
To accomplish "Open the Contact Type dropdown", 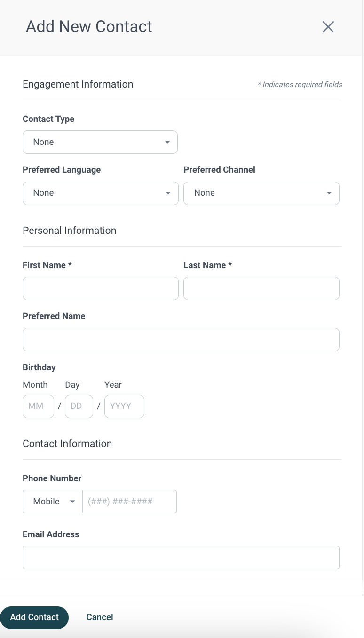I will tap(100, 142).
